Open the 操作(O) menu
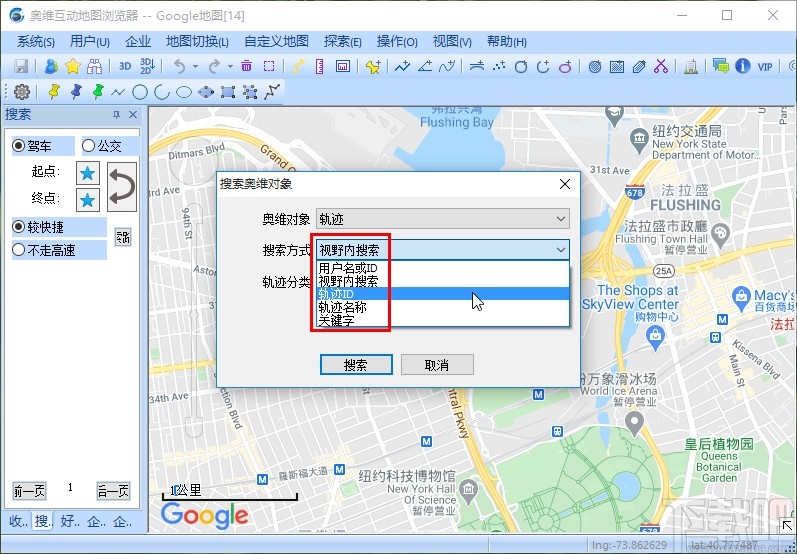The image size is (797, 554). (x=397, y=42)
